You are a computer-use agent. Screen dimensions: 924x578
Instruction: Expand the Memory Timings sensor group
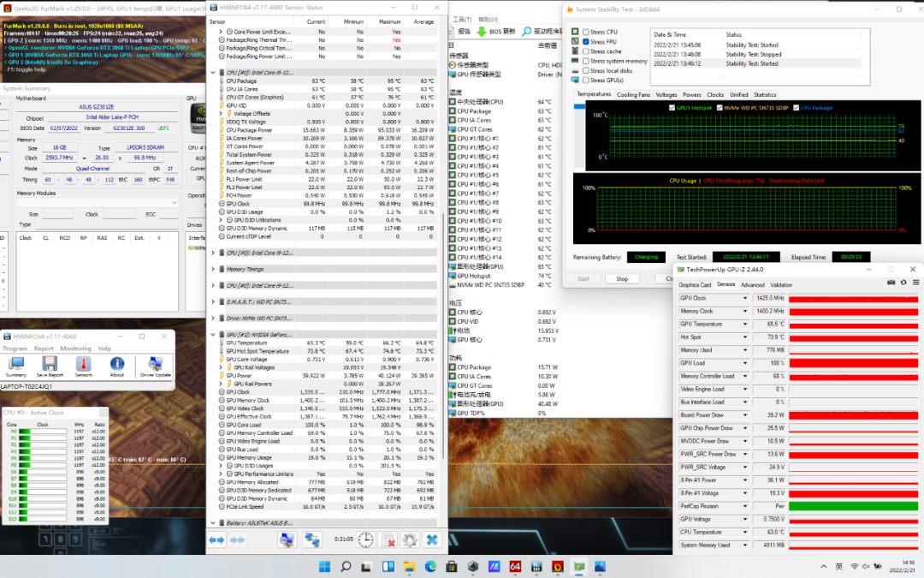pos(213,269)
